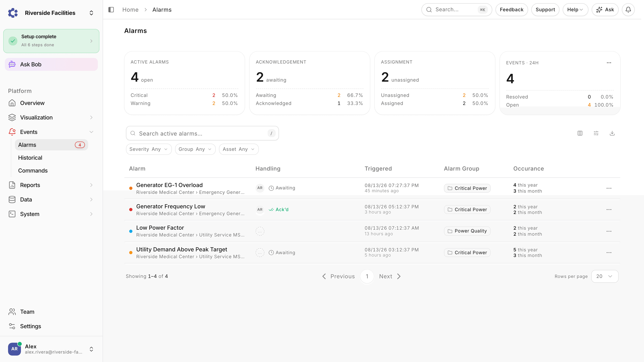Sort by the Occurance column header
This screenshot has width=644, height=362.
528,168
